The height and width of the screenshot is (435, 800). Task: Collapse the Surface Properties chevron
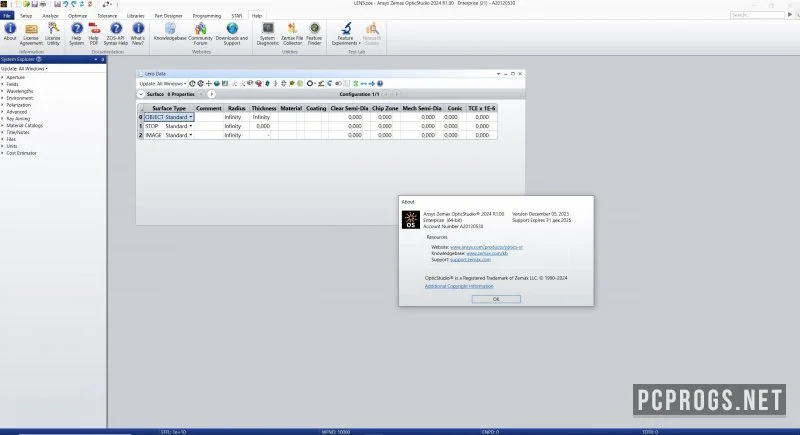coord(141,94)
